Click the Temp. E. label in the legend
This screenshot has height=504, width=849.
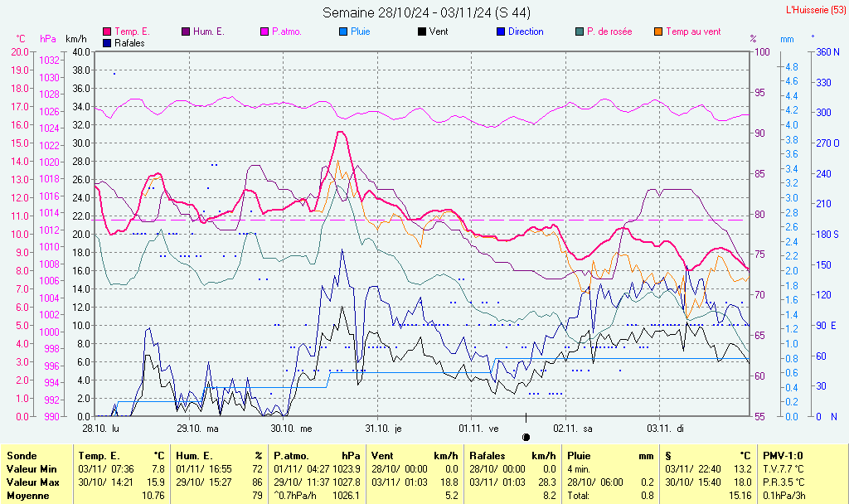132,32
